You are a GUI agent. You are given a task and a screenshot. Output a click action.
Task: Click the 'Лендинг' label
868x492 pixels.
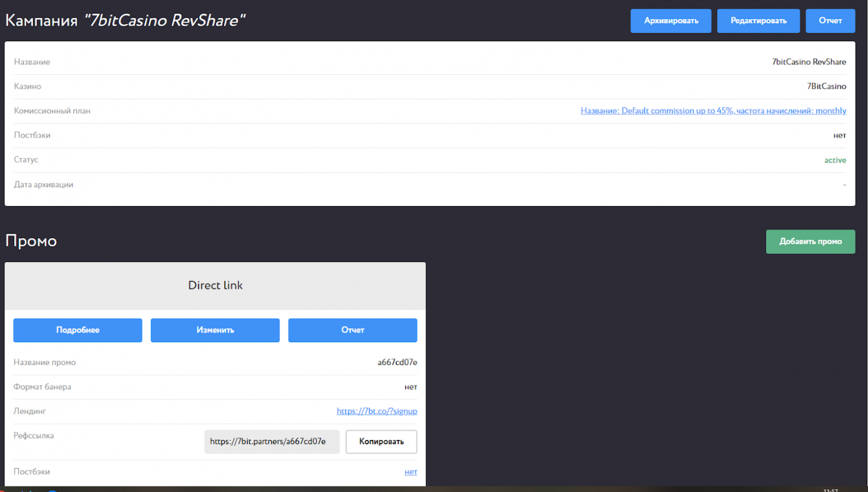click(x=29, y=411)
